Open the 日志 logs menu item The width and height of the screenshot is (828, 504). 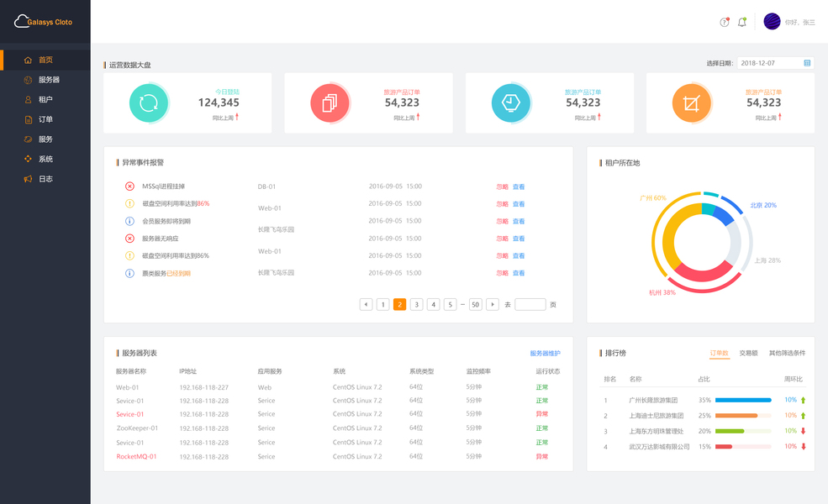45,179
